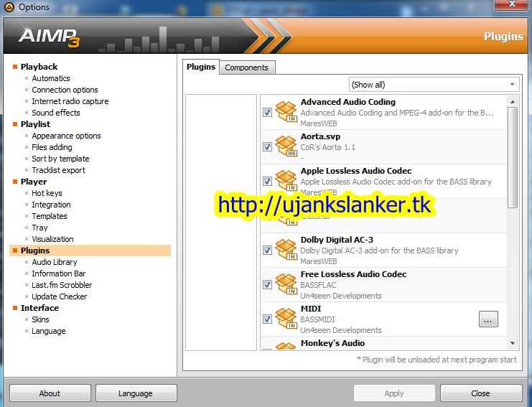Click the plugin list scrollbar thumb

(513, 158)
